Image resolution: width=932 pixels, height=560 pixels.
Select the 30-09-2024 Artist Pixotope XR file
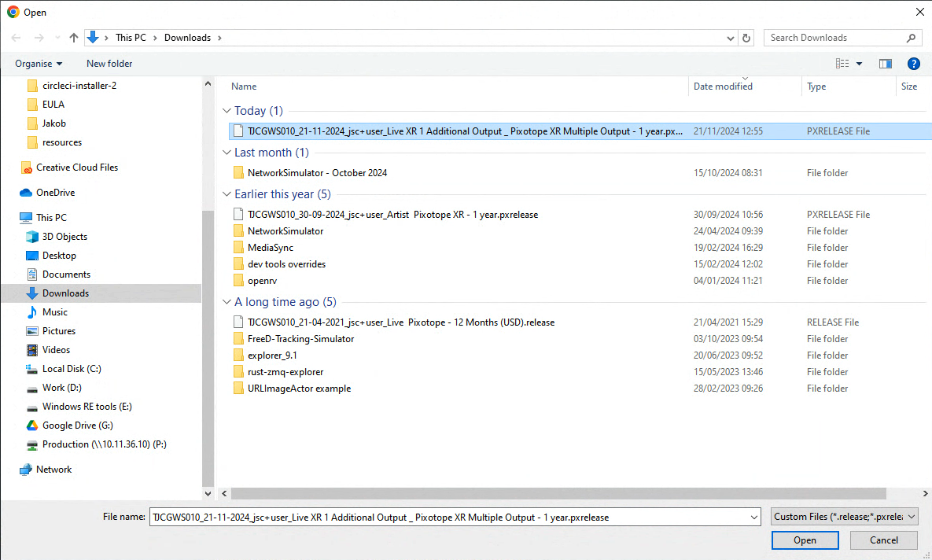pyautogui.click(x=392, y=215)
